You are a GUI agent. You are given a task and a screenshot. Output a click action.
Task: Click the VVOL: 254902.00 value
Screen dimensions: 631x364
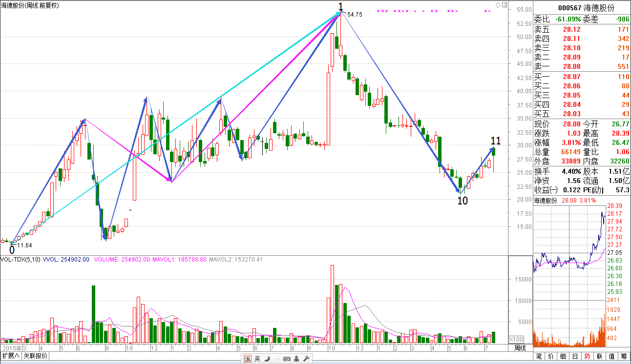point(66,260)
